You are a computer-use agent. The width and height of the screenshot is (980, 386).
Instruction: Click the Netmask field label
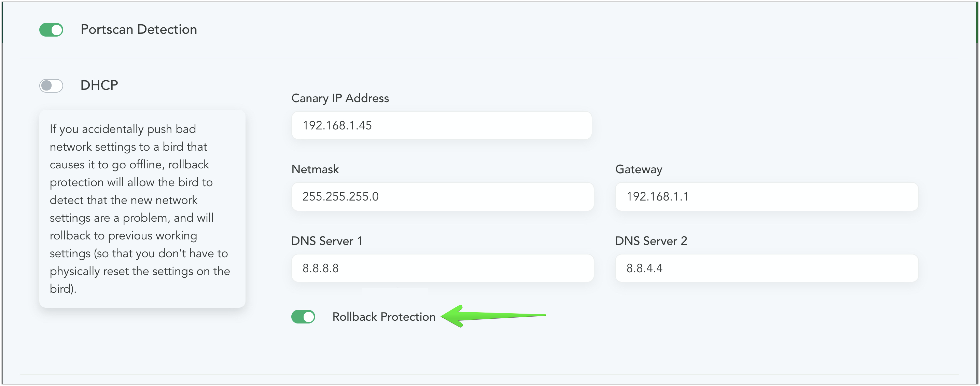pos(315,169)
